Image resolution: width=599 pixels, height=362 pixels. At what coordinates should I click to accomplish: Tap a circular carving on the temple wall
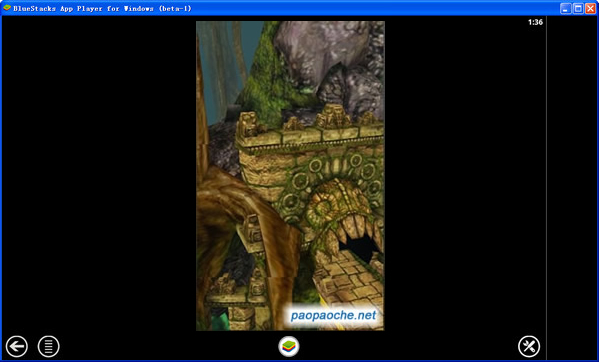316,165
